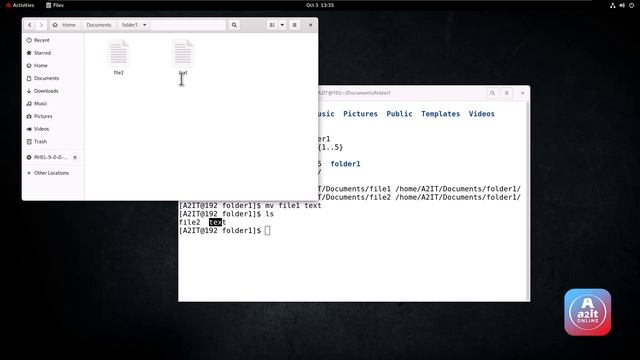Open Trash in sidebar
640x360 pixels.
[53, 142]
